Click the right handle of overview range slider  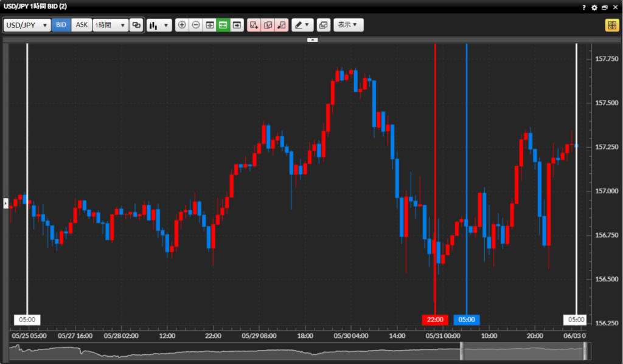(x=585, y=351)
